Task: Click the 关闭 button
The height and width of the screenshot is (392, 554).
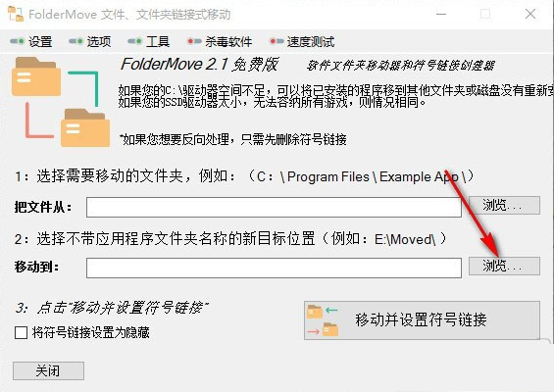Action: (48, 370)
